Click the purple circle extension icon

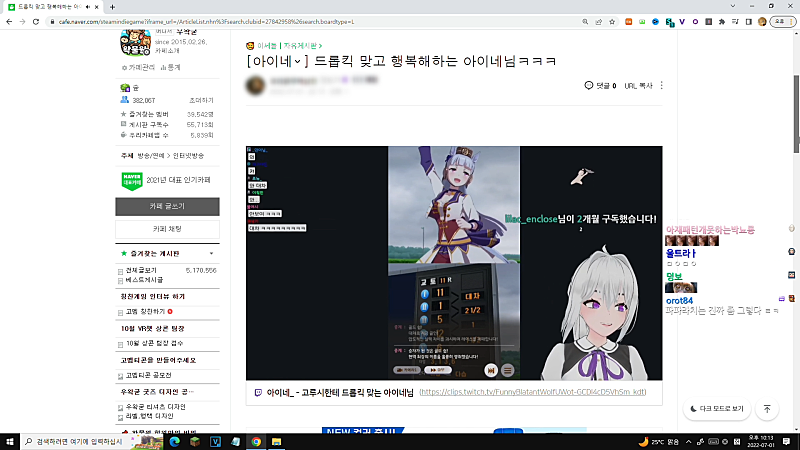point(695,22)
